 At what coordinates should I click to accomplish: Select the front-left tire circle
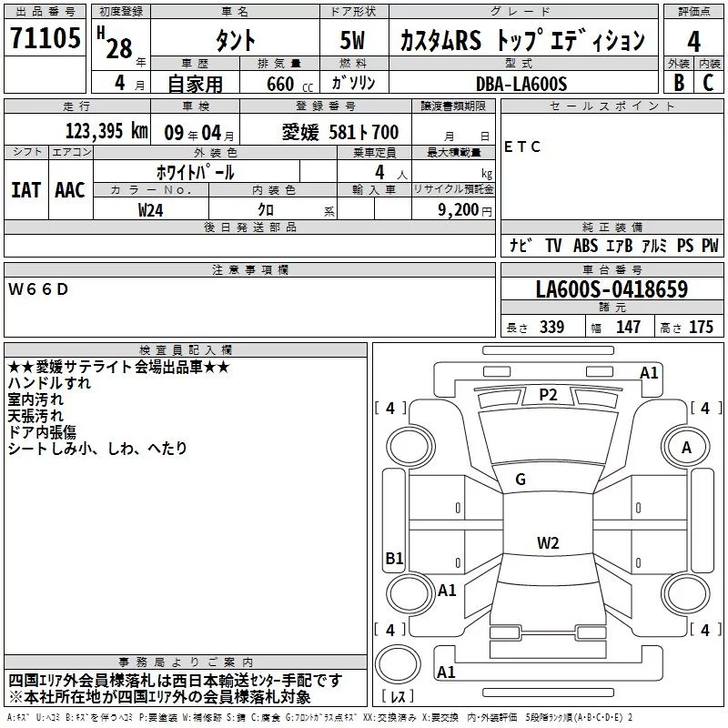pos(410,447)
